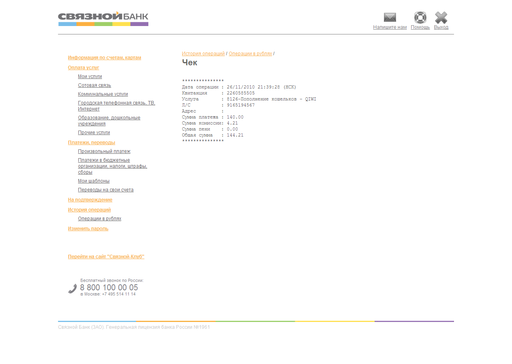This screenshot has width=512, height=364.
Task: Open 'Мои шаблоны' link
Action: 94,181
